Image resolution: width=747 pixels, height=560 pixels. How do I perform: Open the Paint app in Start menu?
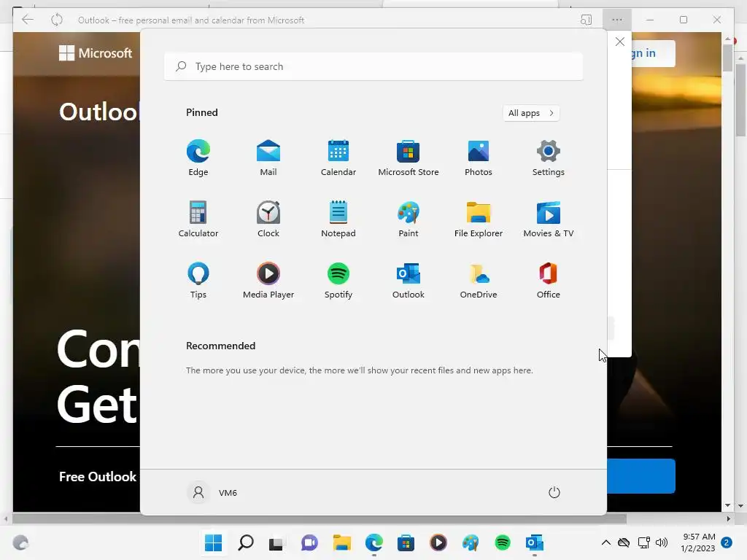pyautogui.click(x=409, y=219)
